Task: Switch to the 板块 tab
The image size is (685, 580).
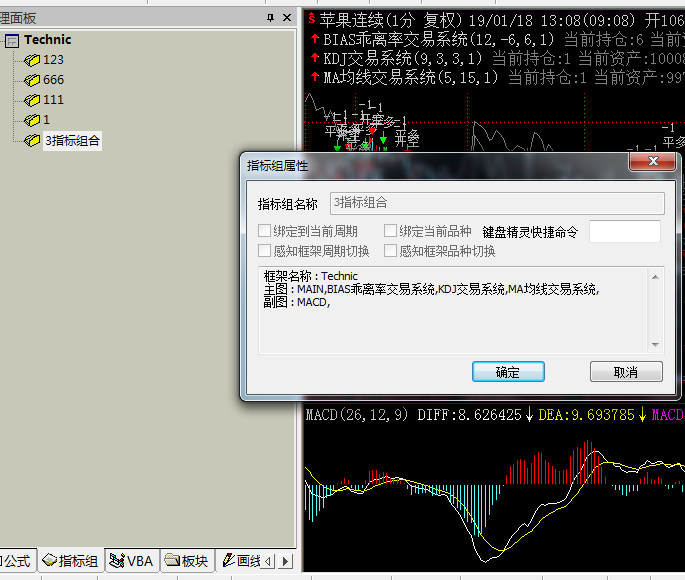Action: click(187, 561)
